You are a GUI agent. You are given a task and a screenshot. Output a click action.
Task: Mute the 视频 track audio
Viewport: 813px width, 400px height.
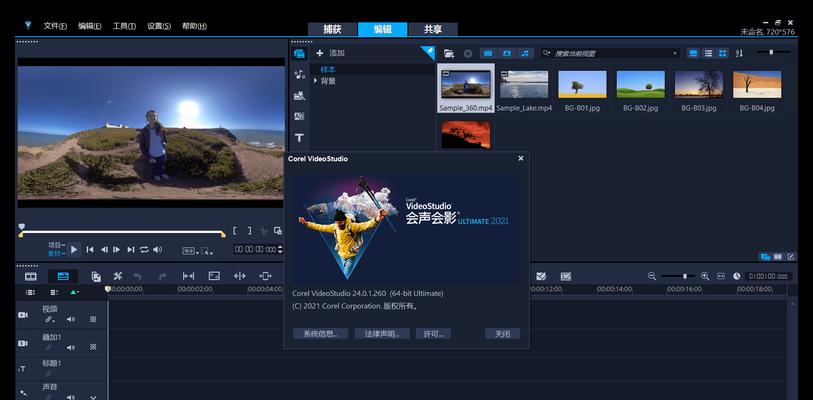tap(71, 319)
